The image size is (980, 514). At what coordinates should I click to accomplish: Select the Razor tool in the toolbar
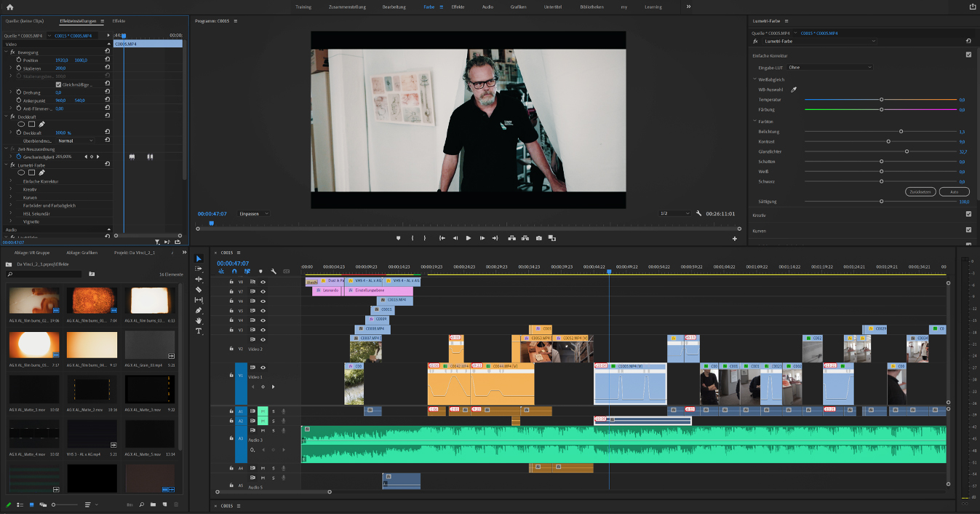199,289
